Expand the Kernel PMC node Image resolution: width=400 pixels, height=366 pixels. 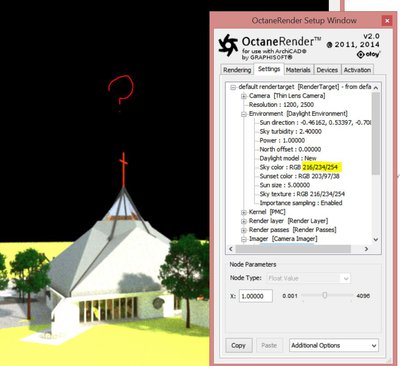(x=244, y=212)
